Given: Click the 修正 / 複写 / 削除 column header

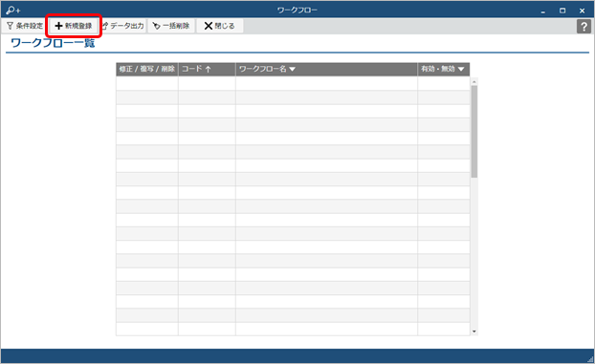Looking at the screenshot, I should [x=147, y=69].
